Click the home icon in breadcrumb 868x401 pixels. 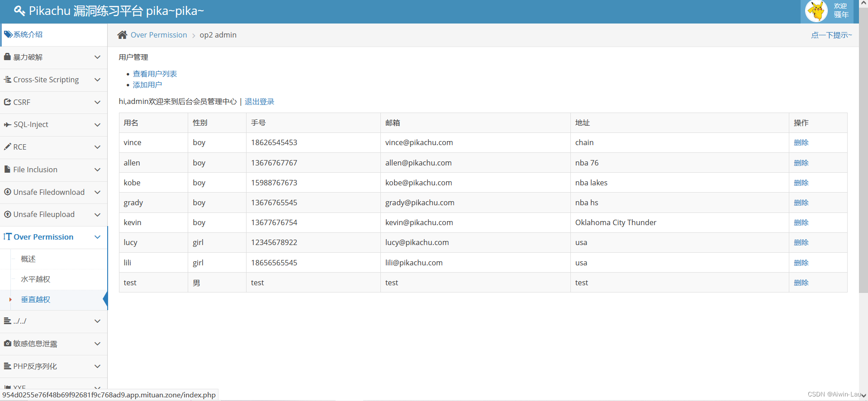(x=122, y=35)
